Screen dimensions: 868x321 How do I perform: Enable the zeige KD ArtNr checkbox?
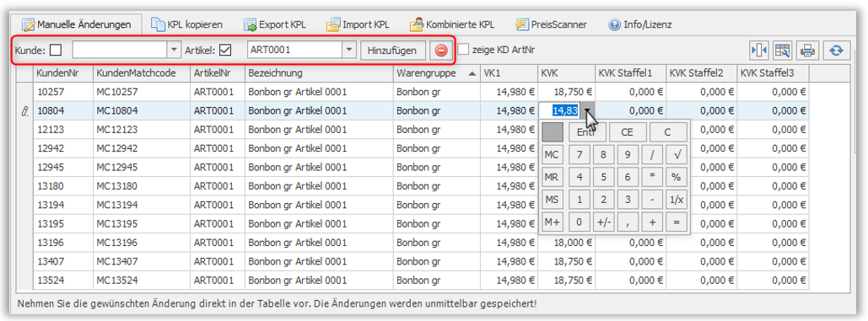(464, 49)
